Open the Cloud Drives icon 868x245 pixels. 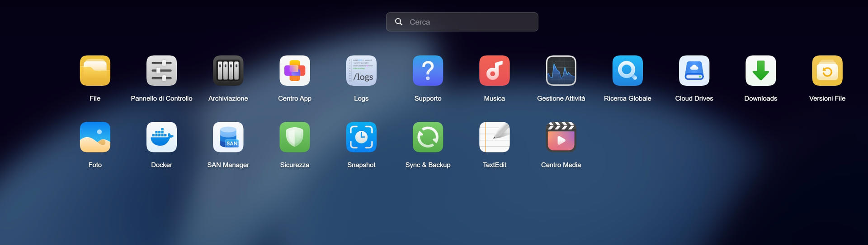[x=694, y=70]
